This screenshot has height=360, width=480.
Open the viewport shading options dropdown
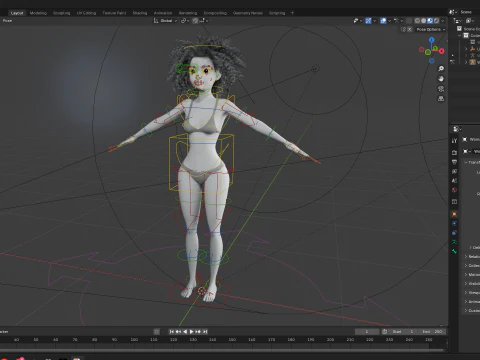pyautogui.click(x=443, y=21)
